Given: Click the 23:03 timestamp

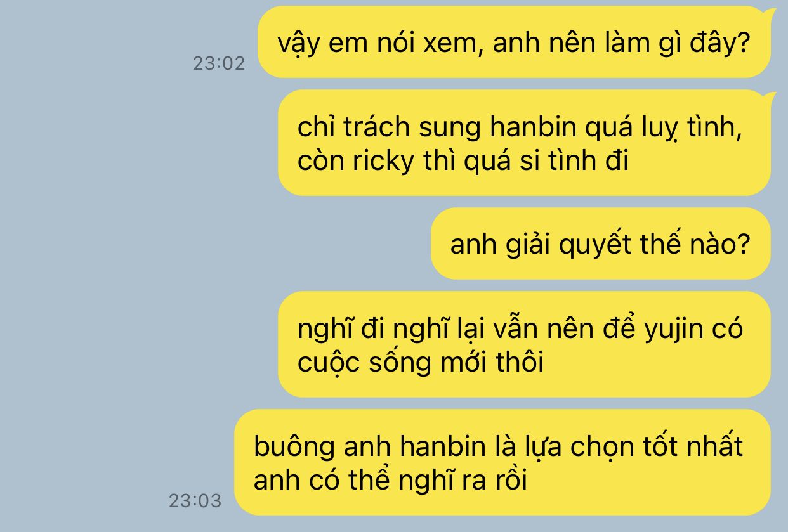Looking at the screenshot, I should click(x=195, y=501).
